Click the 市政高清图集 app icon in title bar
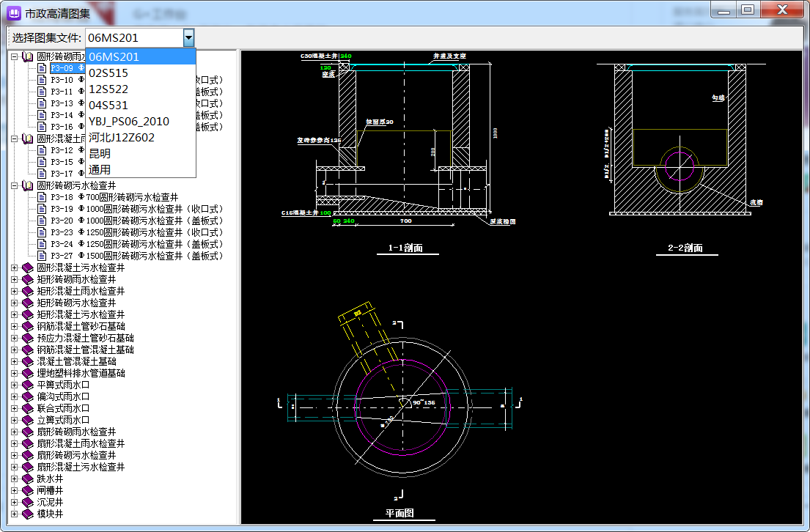The image size is (810, 532). pyautogui.click(x=14, y=13)
